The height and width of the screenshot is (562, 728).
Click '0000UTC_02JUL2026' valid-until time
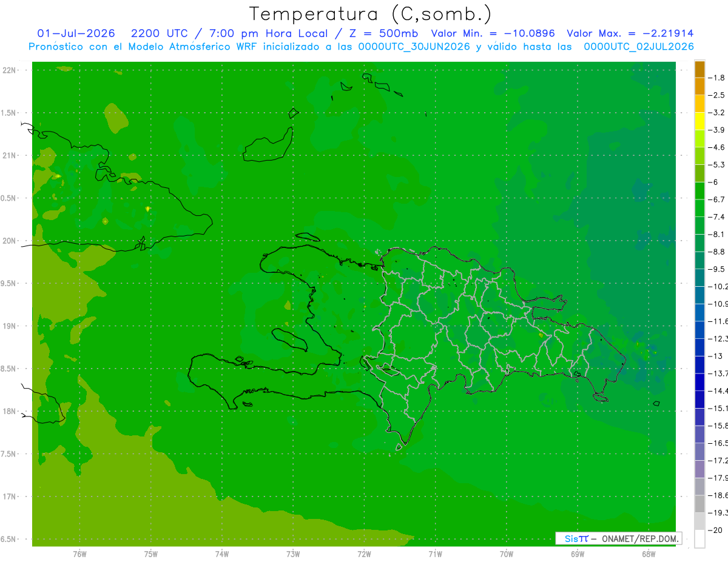[x=639, y=47]
